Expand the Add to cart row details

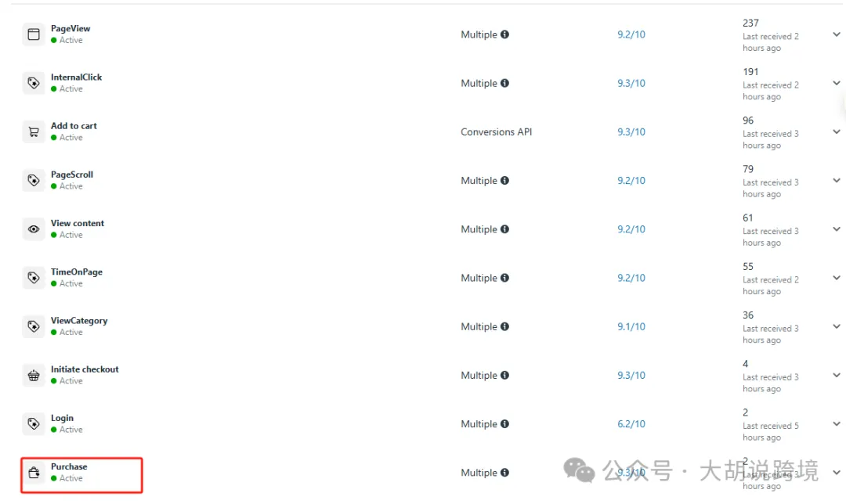(837, 131)
